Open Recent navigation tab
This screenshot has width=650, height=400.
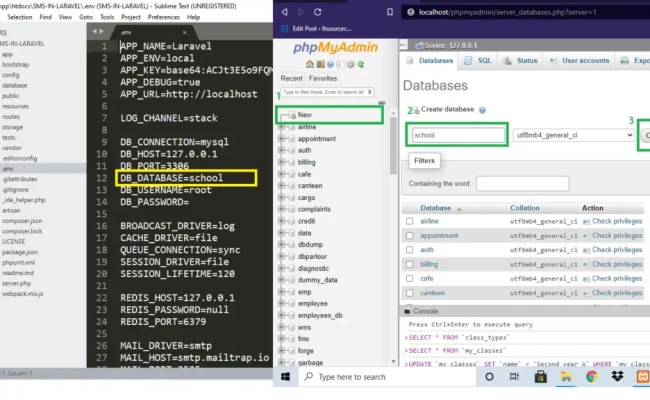(x=291, y=78)
